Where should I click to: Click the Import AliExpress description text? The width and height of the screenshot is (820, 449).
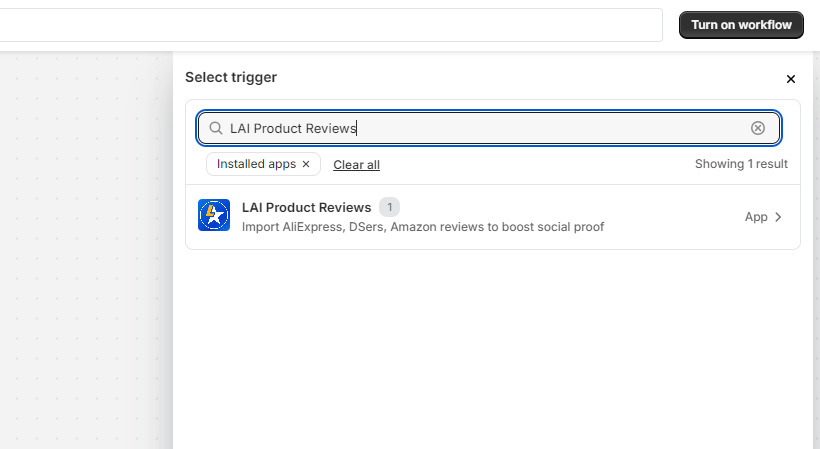423,227
